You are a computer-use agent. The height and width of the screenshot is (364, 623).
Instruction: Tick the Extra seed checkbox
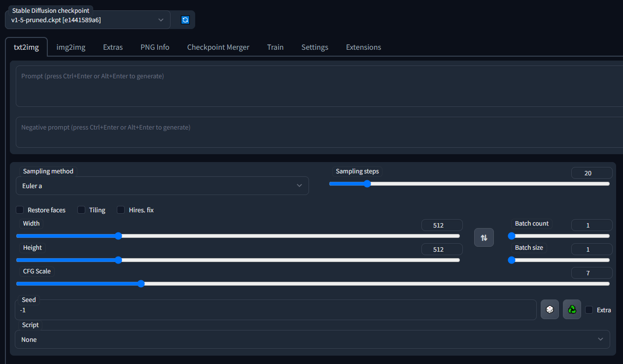click(x=589, y=310)
